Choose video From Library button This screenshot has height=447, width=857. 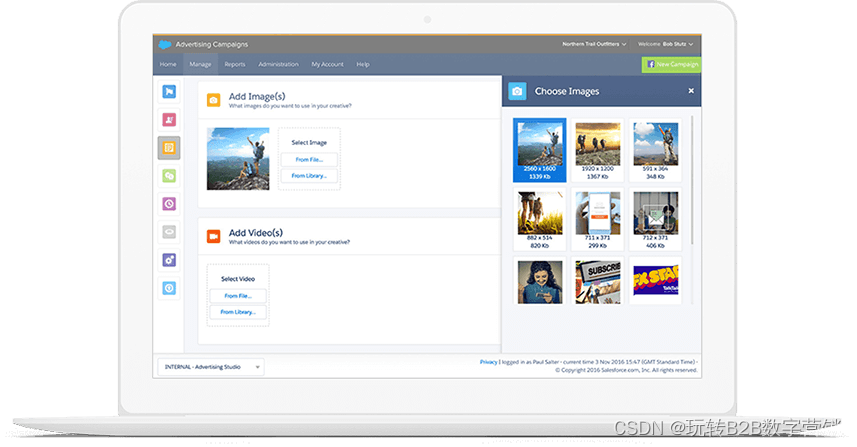[238, 312]
